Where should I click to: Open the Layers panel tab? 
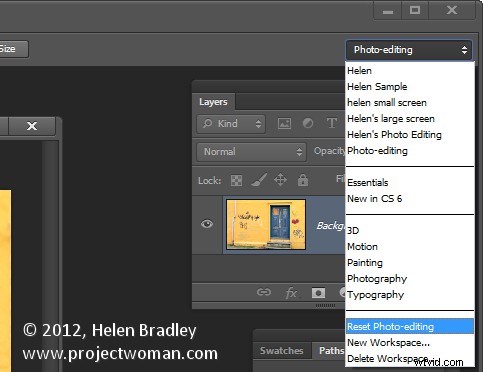(213, 102)
